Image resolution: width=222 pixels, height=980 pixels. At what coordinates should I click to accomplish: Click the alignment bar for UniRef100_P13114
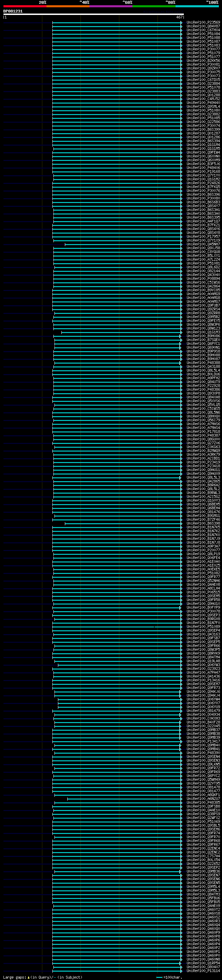pyautogui.click(x=118, y=971)
